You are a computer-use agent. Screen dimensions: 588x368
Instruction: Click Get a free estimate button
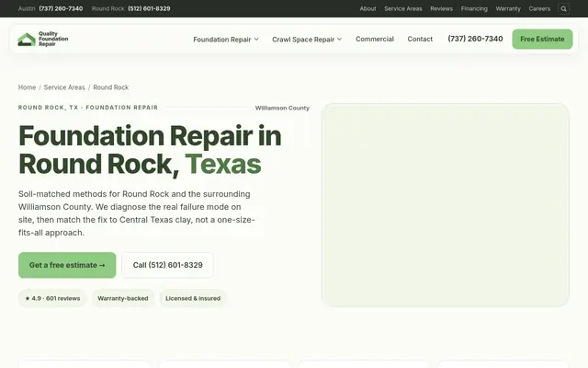67,265
